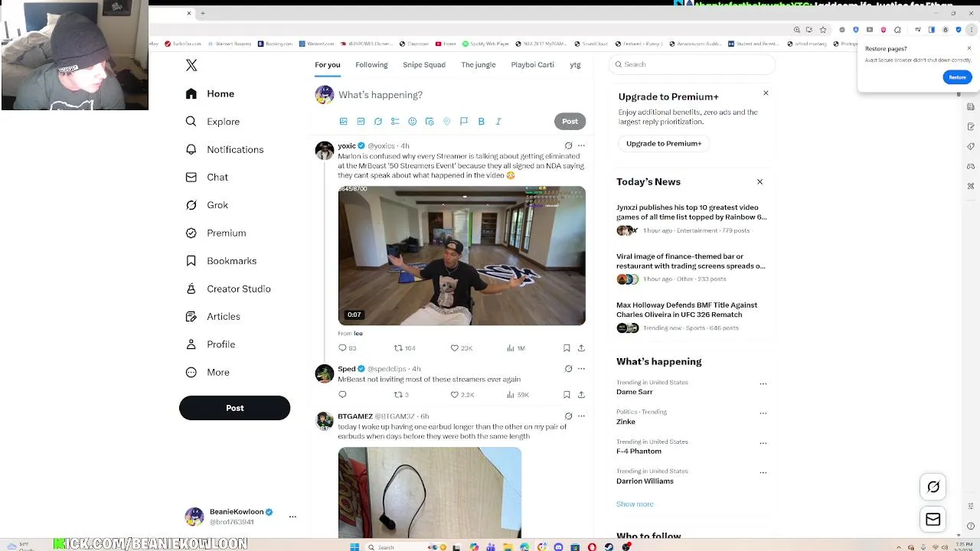Switch to the Snipe Squad tab
Viewport: 980px width, 551px height.
click(424, 65)
